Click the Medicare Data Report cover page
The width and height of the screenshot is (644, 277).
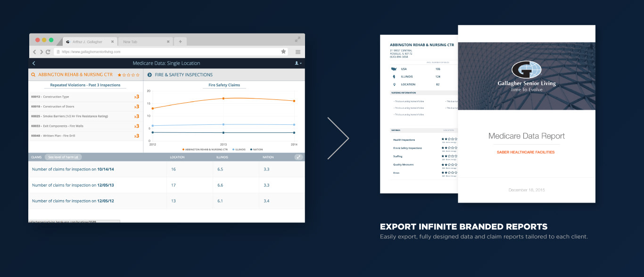pyautogui.click(x=527, y=114)
